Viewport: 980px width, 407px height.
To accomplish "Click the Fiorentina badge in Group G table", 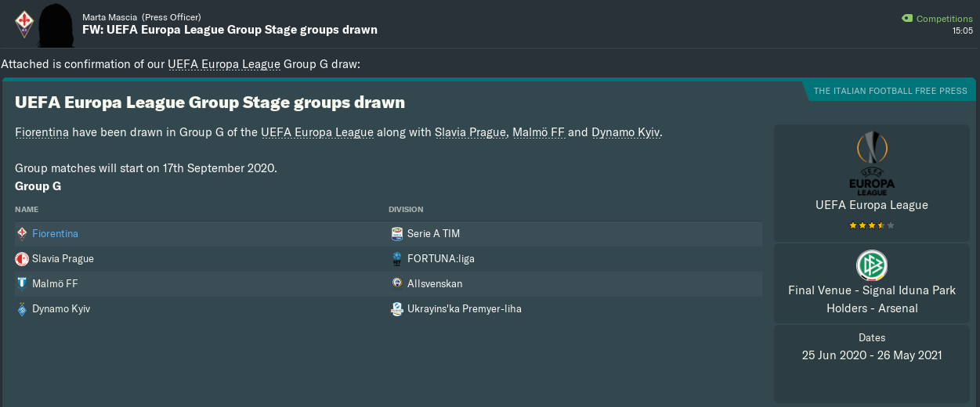I will pos(22,233).
